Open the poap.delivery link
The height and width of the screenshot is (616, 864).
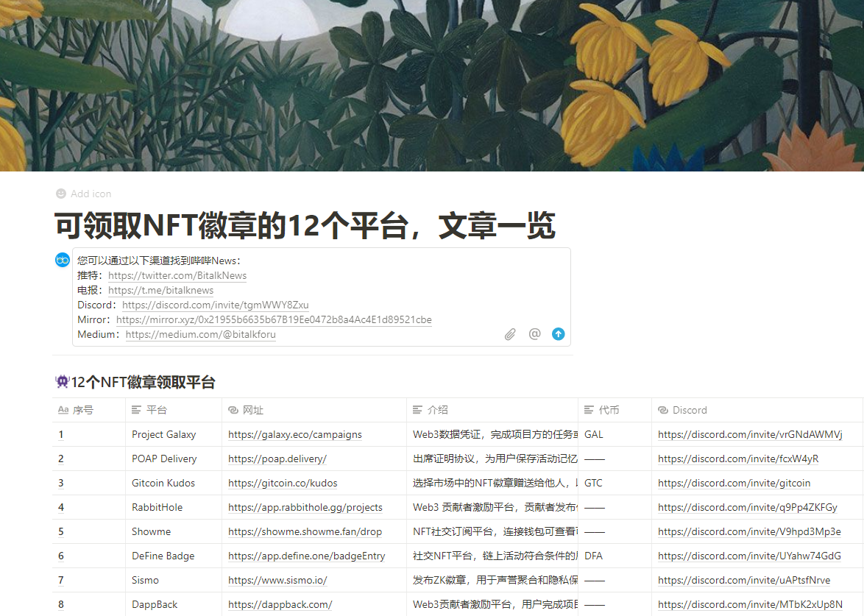[277, 459]
